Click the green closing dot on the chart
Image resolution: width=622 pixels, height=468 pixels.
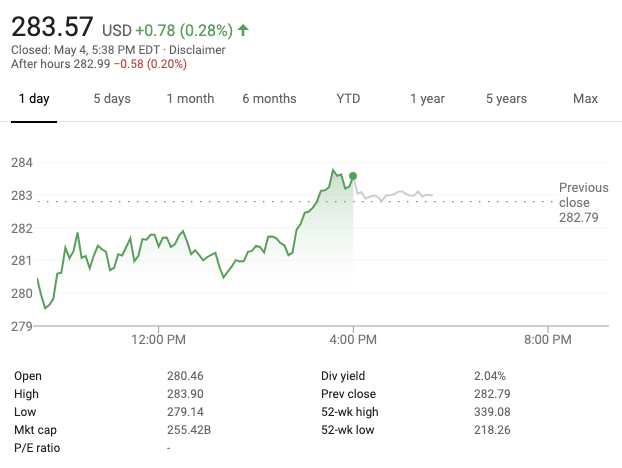point(353,176)
